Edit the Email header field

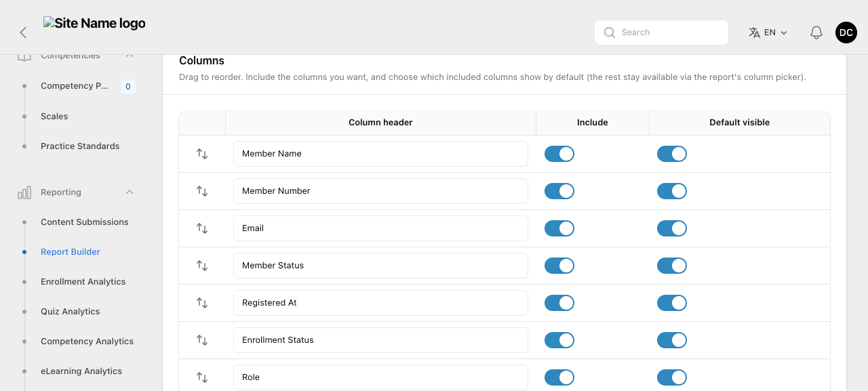point(380,228)
